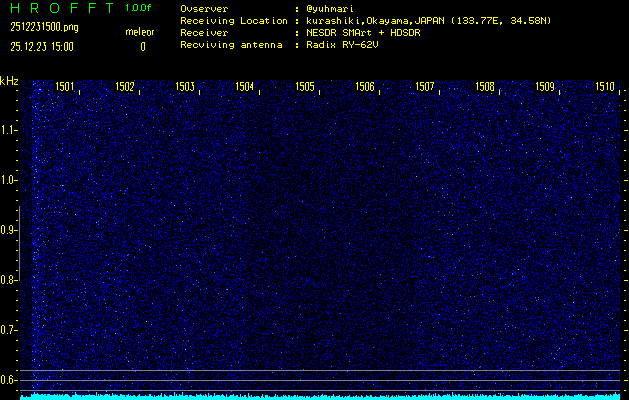Click the HROFFT title text
The image size is (629, 400).
pos(60,8)
